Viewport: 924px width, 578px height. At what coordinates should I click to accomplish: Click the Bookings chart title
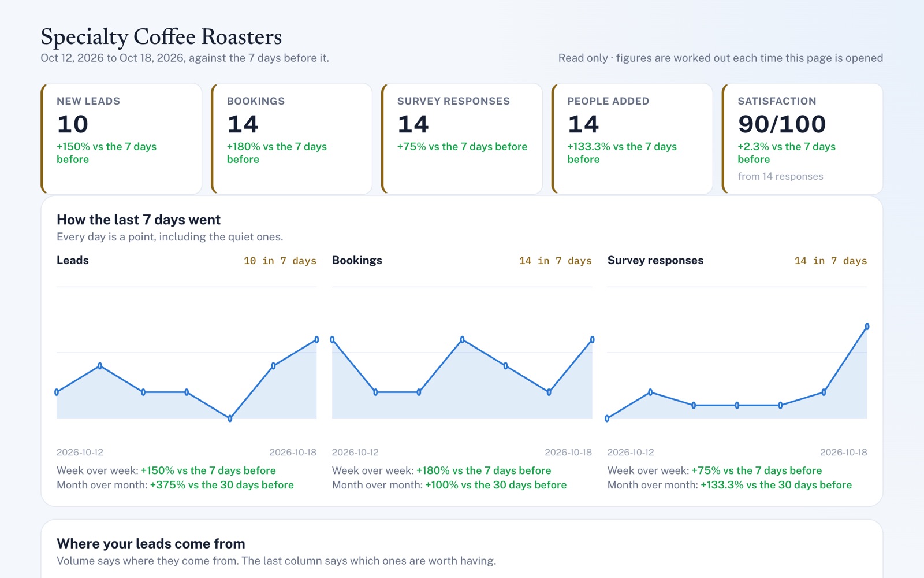(x=357, y=260)
